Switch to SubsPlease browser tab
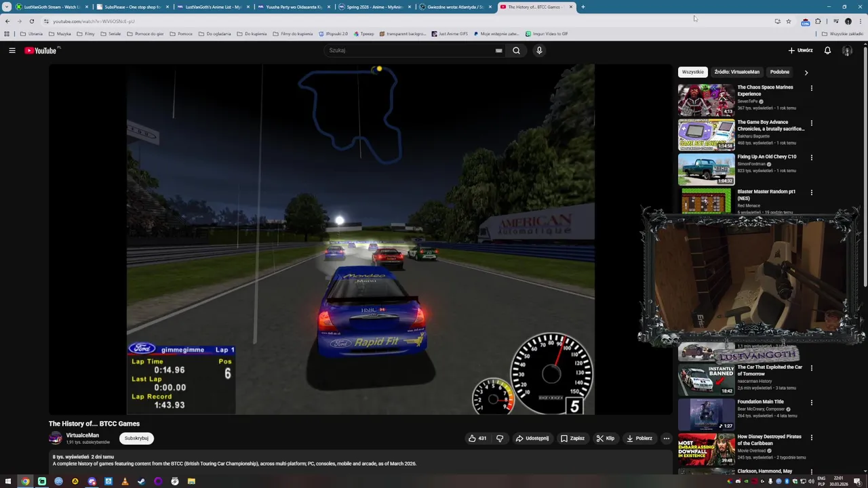868x488 pixels. click(x=132, y=7)
